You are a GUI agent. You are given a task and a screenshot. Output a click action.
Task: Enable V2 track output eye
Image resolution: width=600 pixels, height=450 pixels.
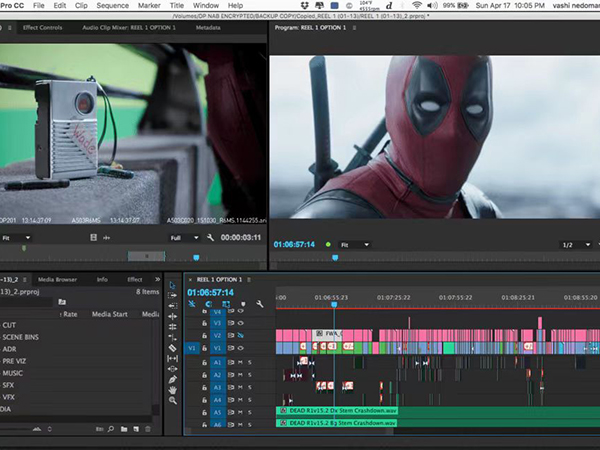tap(241, 335)
